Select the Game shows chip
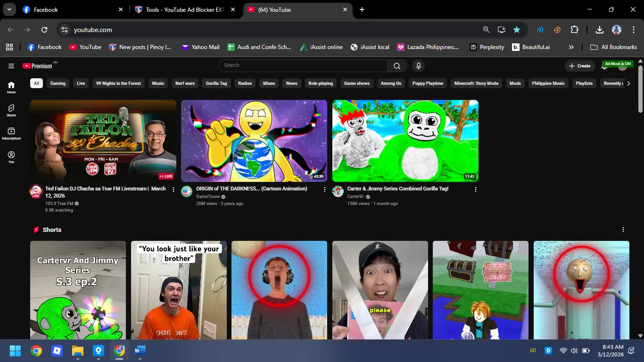This screenshot has height=362, width=644. click(x=357, y=83)
